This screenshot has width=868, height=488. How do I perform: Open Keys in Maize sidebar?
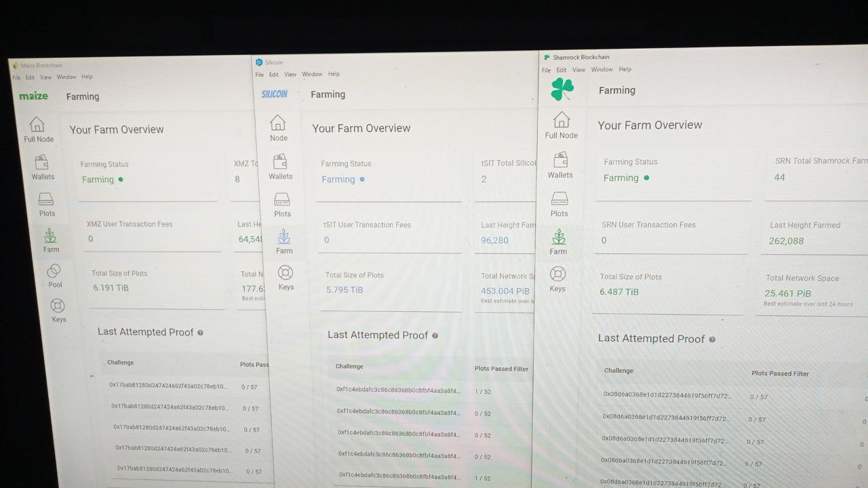tap(58, 310)
